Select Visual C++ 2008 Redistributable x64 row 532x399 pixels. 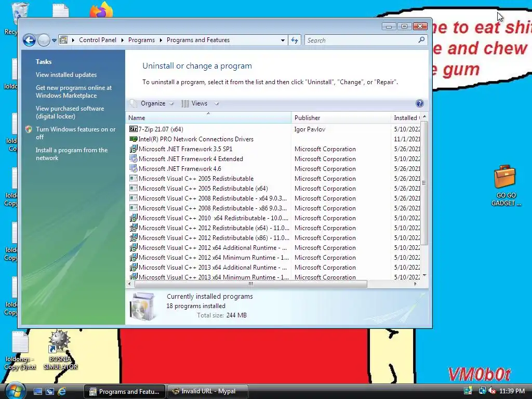273,198
